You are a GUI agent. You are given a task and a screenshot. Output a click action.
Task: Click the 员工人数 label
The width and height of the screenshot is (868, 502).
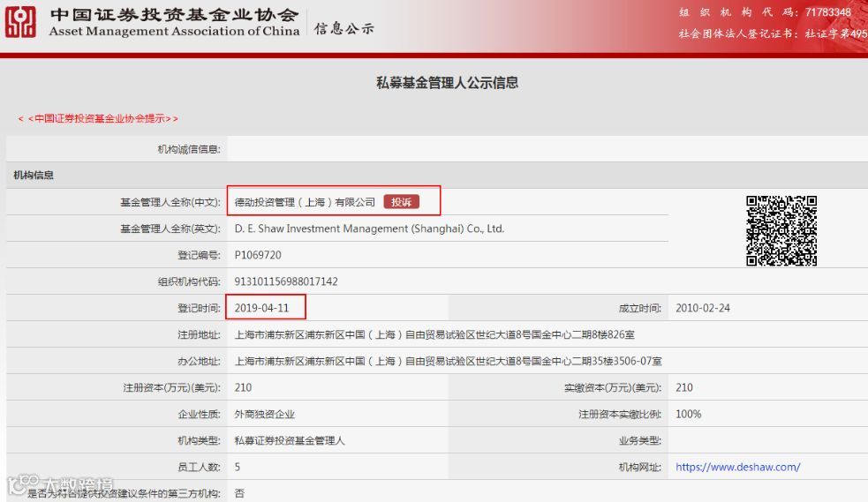coord(199,468)
